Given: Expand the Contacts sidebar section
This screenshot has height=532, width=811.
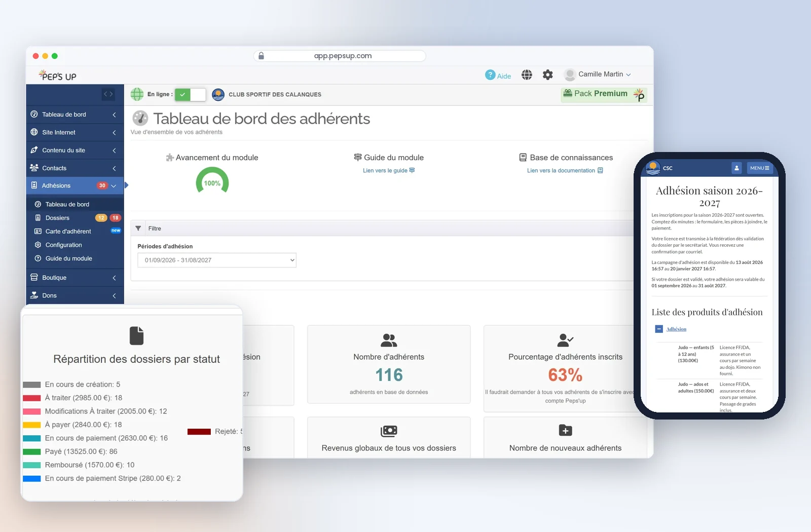Looking at the screenshot, I should pyautogui.click(x=75, y=168).
